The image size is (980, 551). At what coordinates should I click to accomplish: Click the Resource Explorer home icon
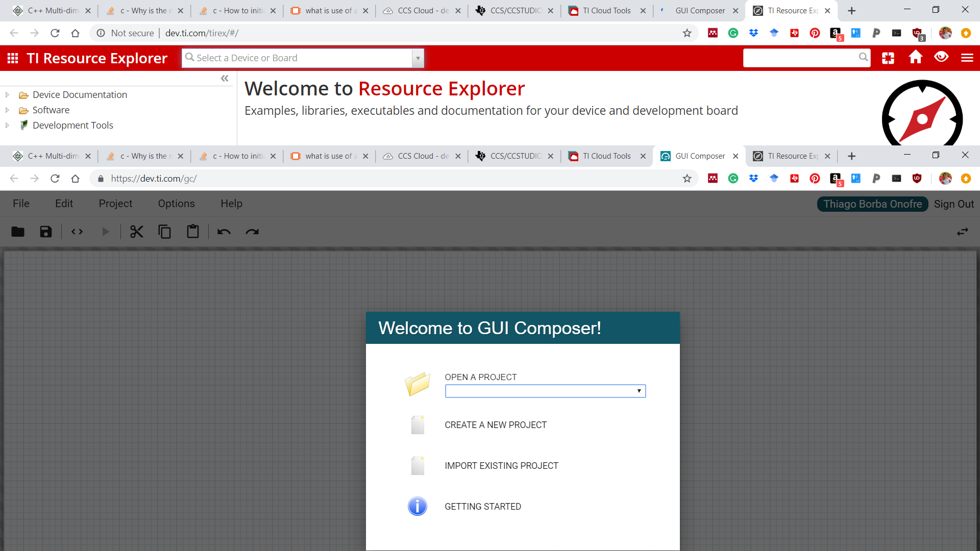(915, 58)
